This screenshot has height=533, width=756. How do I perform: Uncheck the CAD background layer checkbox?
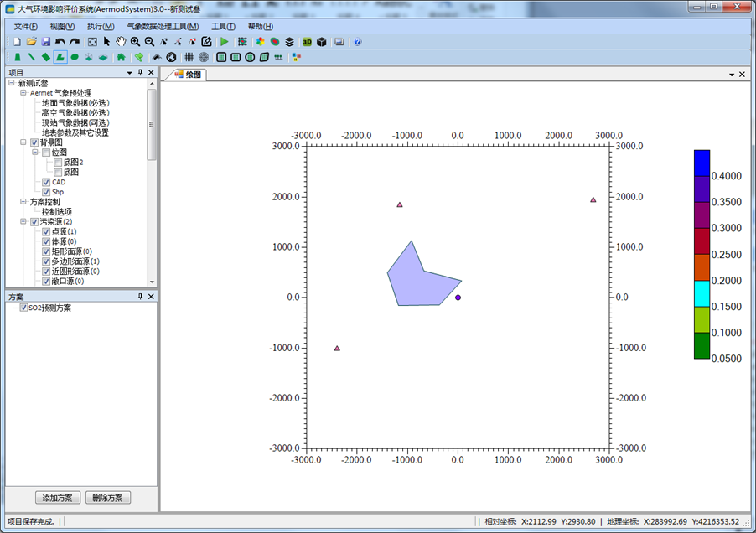tap(46, 182)
